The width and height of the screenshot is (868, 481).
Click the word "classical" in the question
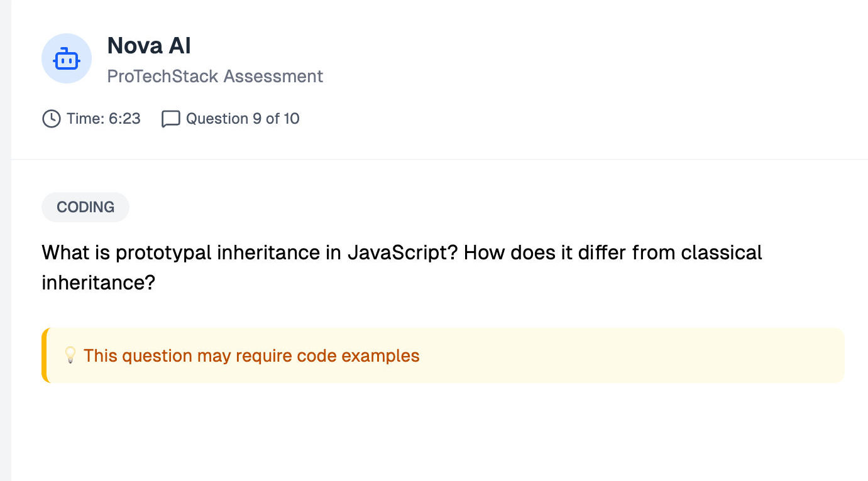[722, 252]
